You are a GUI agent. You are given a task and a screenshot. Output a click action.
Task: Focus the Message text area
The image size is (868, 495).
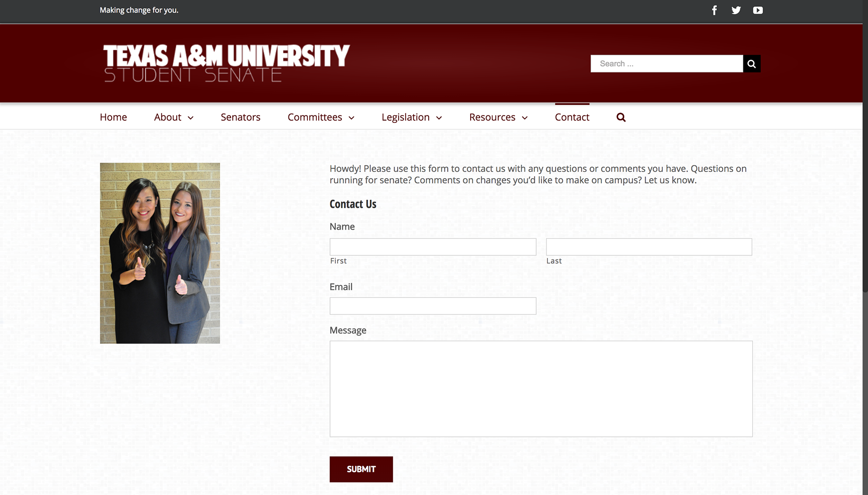pyautogui.click(x=541, y=389)
